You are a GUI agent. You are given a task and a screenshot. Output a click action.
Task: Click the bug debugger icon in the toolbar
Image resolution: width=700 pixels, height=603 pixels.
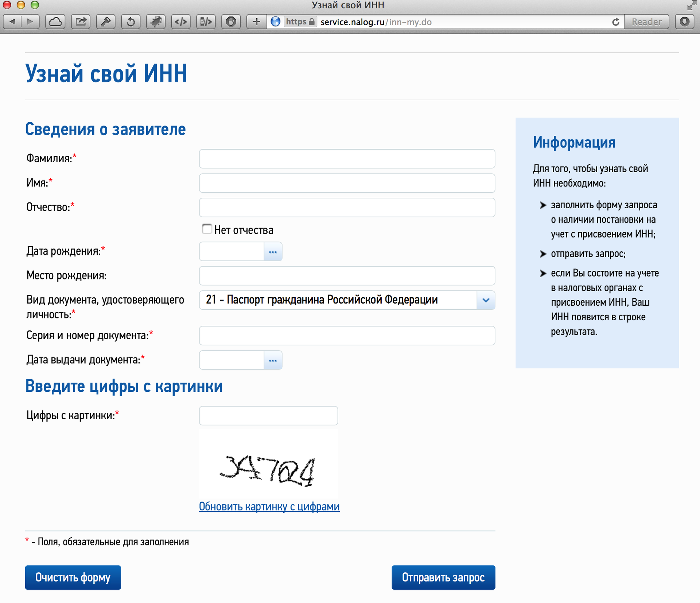(x=156, y=22)
